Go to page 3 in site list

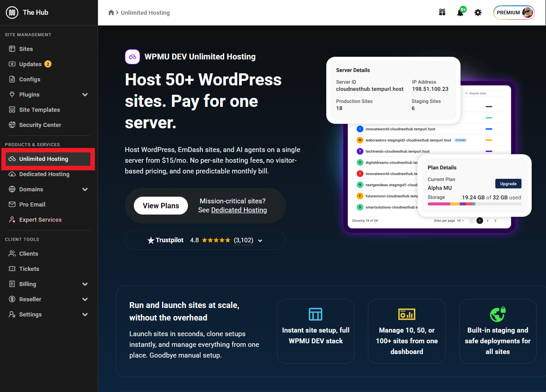(495, 220)
